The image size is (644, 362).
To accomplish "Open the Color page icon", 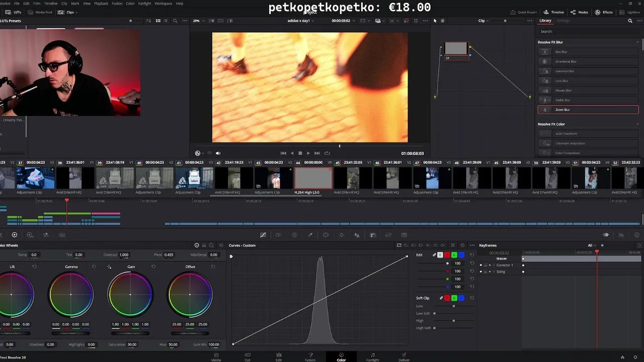I will 341,355.
